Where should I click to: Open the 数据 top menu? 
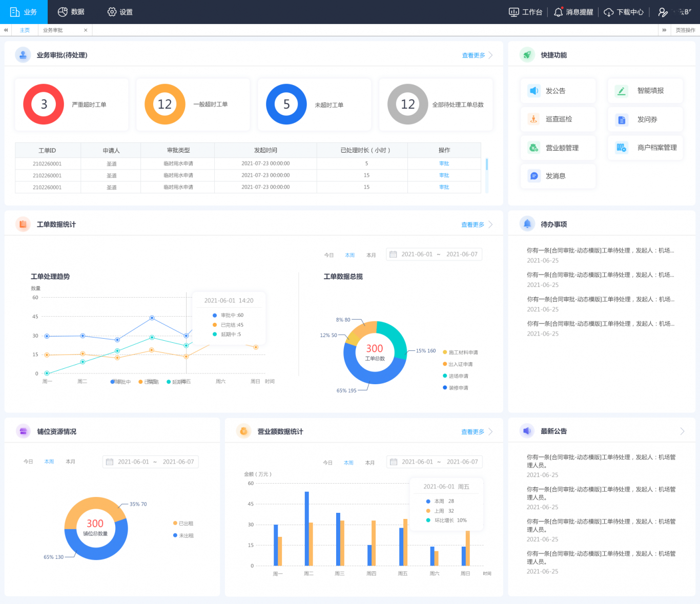(x=71, y=12)
